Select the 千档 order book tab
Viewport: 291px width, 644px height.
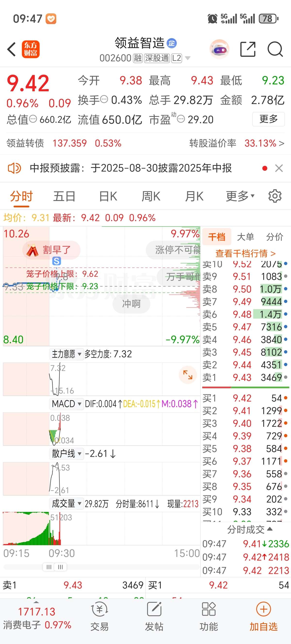[217, 237]
